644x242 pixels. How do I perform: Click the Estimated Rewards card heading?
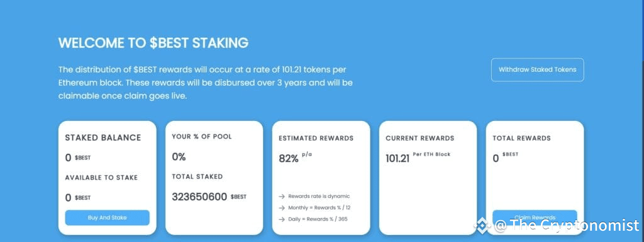tap(316, 138)
